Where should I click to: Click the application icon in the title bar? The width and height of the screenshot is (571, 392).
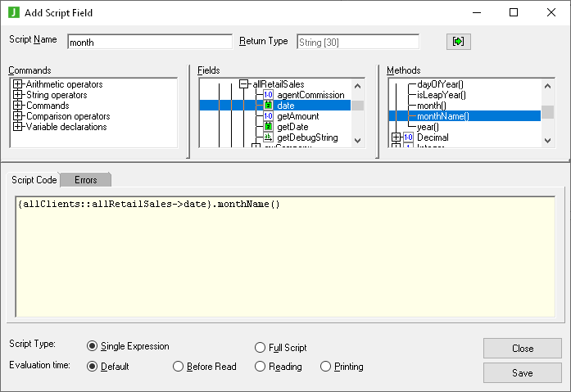[x=14, y=12]
